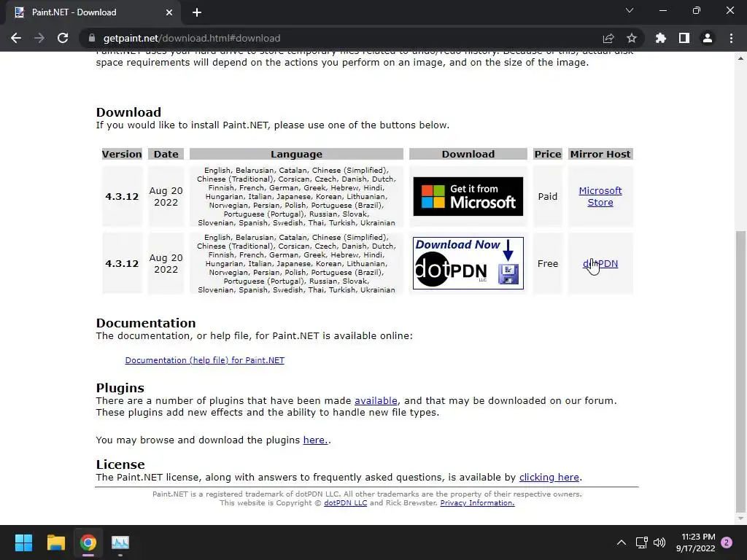The image size is (747, 560).
Task: Click the Version column header
Action: [x=122, y=154]
